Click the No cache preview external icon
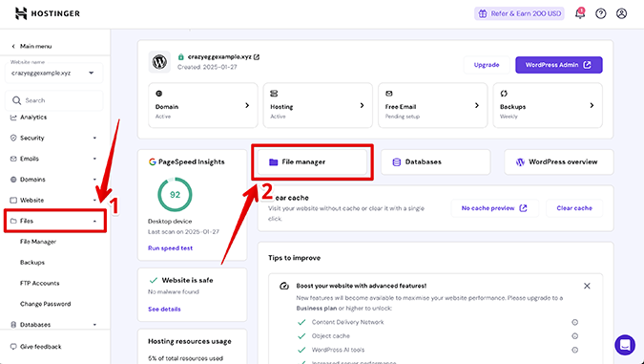The width and height of the screenshot is (644, 364). [x=523, y=208]
